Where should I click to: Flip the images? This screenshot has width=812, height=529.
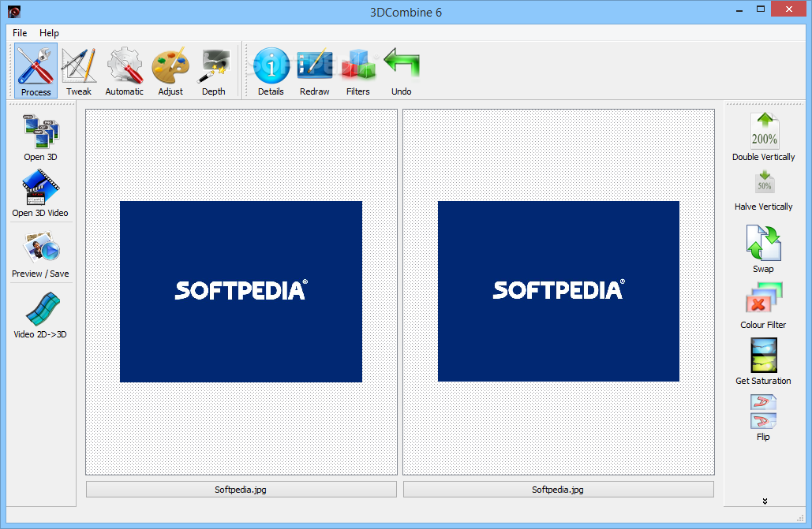[x=764, y=418]
